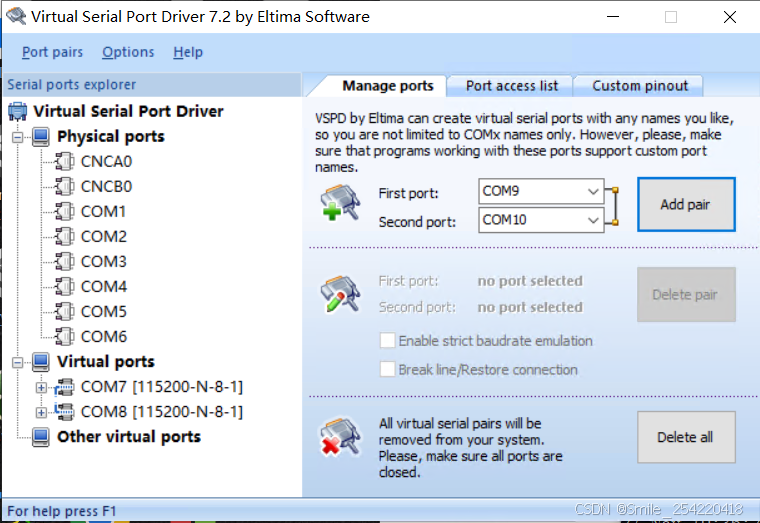Expand the COM8 virtual port node
Screen dimensions: 760x523
41,412
